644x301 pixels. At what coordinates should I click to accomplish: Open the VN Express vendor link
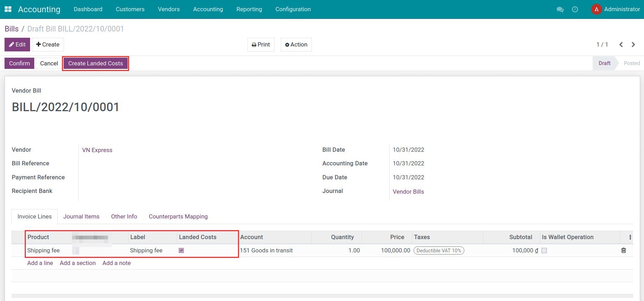pos(97,150)
